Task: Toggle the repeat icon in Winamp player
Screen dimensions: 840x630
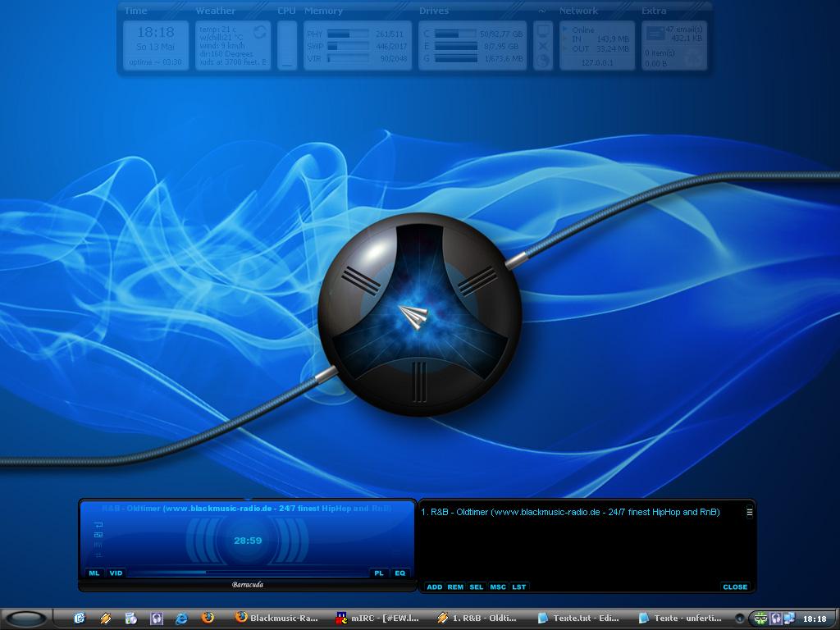Action: (x=98, y=524)
